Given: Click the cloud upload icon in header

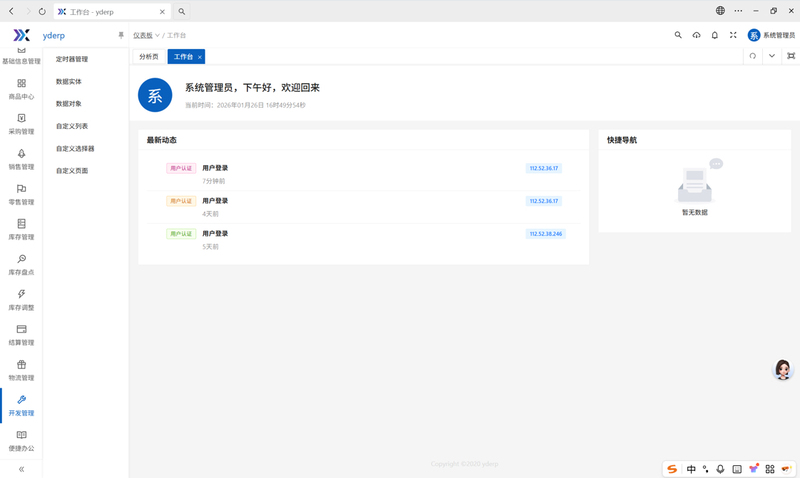Looking at the screenshot, I should coord(696,35).
